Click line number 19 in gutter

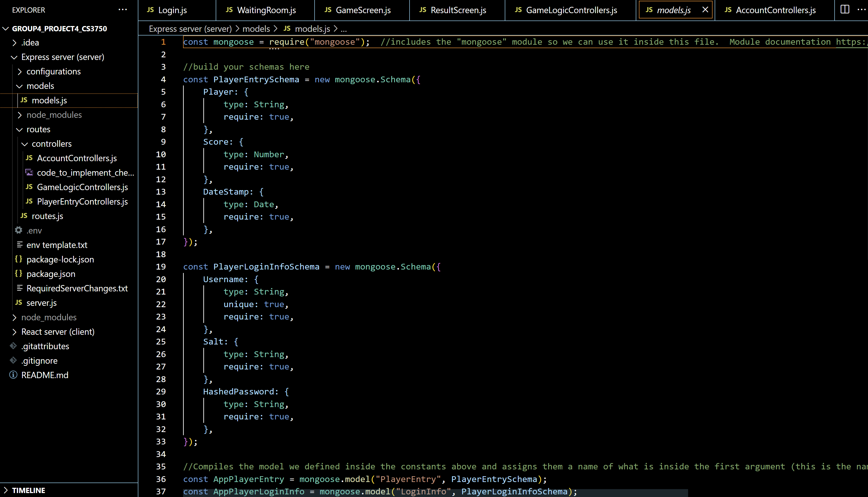pyautogui.click(x=161, y=267)
